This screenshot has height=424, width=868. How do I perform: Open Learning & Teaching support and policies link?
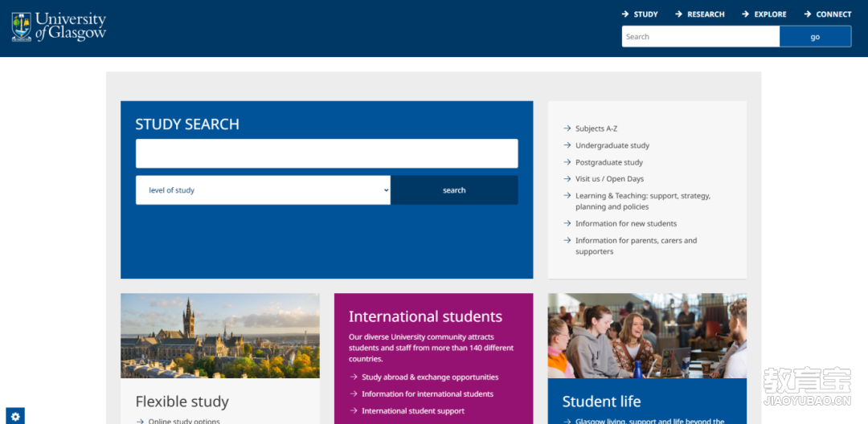643,202
